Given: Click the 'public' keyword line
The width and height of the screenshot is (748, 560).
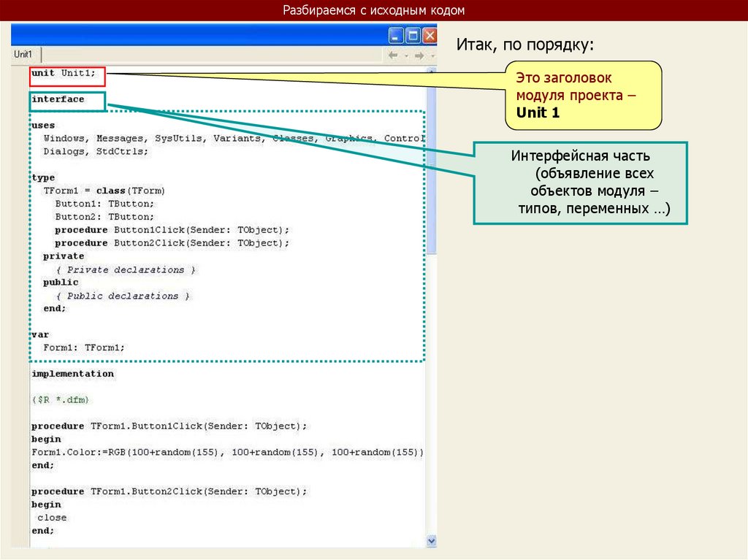Looking at the screenshot, I should coord(61,283).
